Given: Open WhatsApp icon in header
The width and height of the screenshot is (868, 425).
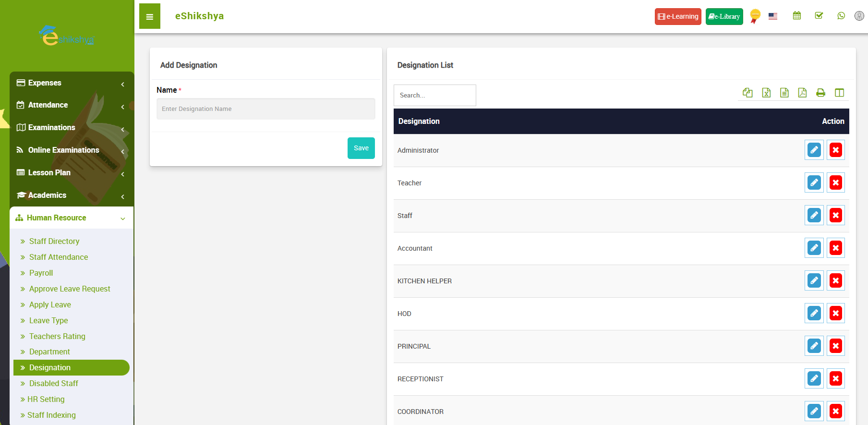Looking at the screenshot, I should [x=841, y=16].
